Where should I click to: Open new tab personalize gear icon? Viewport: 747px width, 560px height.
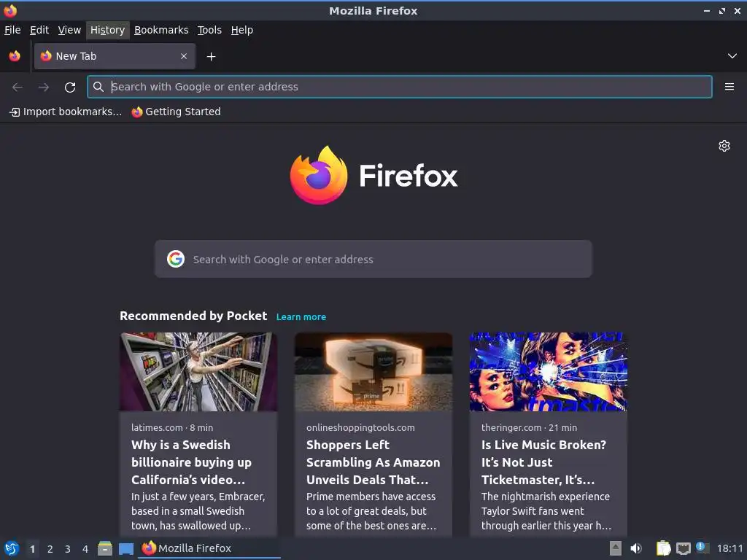(724, 146)
